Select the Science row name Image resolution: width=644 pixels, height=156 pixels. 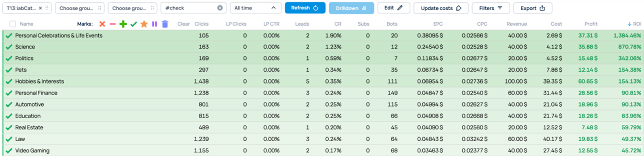25,47
